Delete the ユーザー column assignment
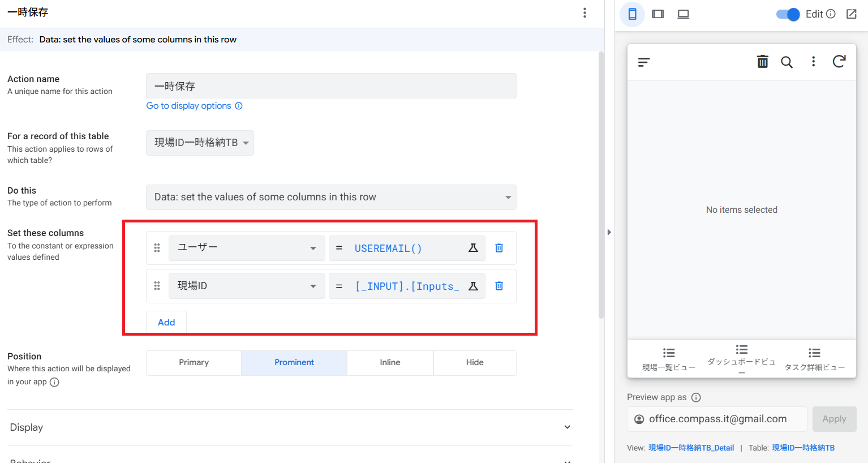Screen dimensions: 868x463 499,248
